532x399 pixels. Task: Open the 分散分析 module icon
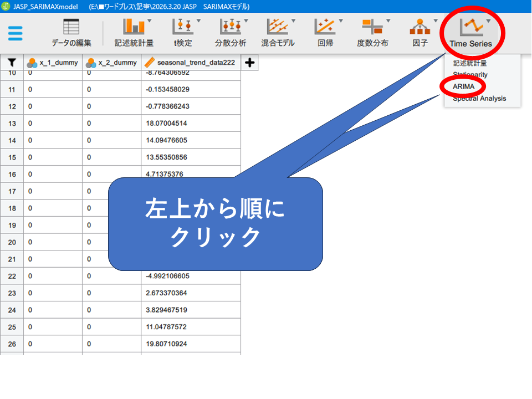[231, 32]
